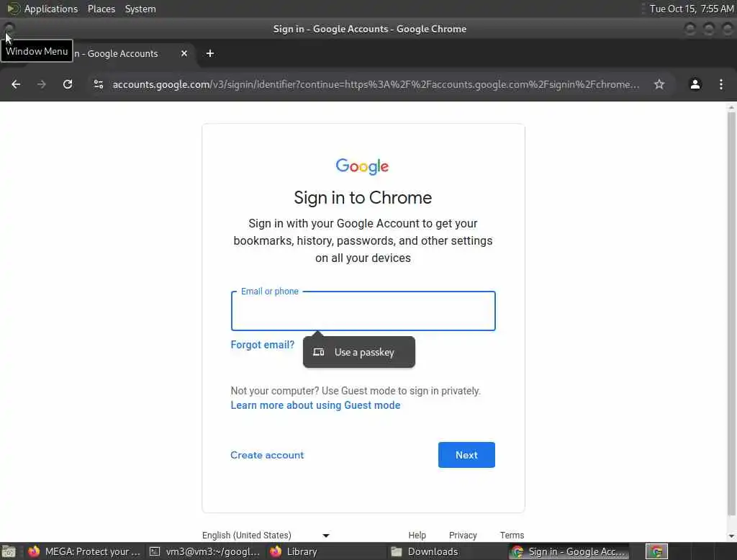Switch to vm3@vm3 terminal taskbar window

click(204, 551)
